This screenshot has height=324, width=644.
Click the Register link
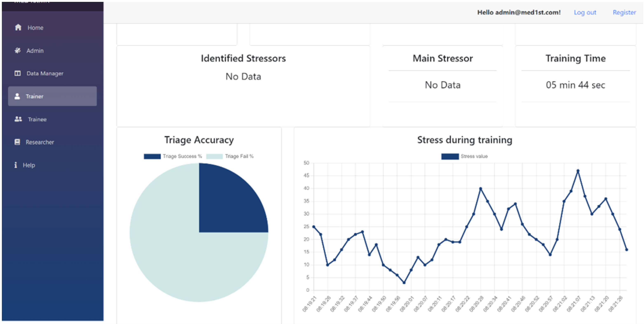click(x=624, y=12)
